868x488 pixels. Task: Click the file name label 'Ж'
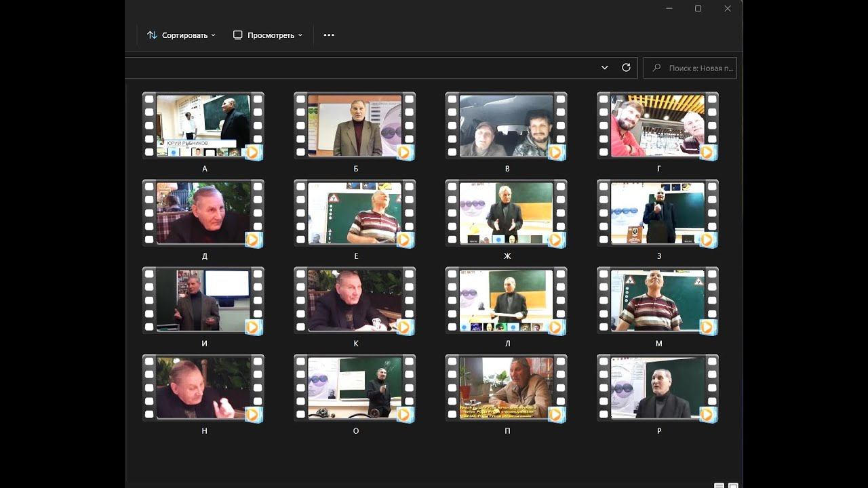tap(507, 256)
